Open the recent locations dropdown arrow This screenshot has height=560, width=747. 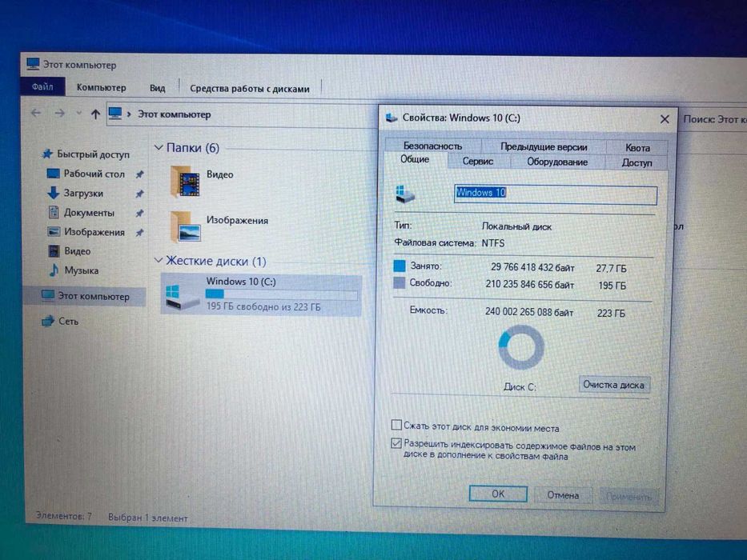tap(78, 114)
